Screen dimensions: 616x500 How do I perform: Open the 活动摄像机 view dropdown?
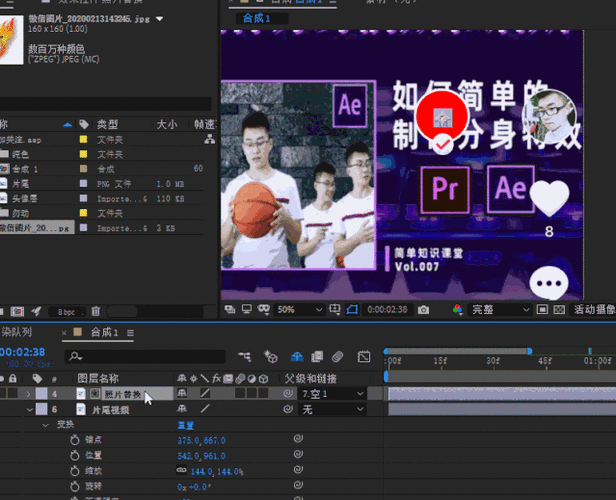[593, 310]
